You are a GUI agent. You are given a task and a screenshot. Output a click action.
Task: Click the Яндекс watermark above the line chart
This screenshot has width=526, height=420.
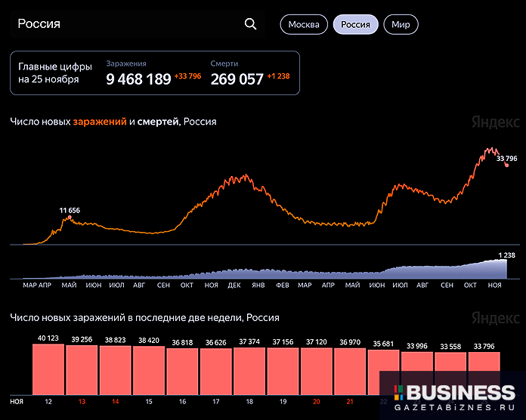click(x=495, y=122)
